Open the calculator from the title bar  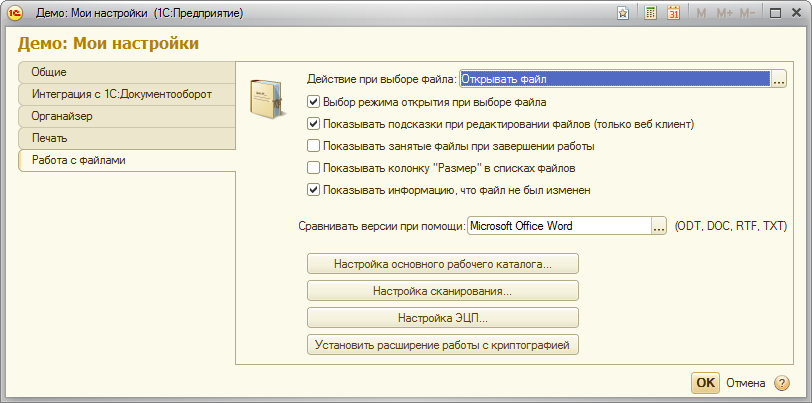(x=651, y=13)
